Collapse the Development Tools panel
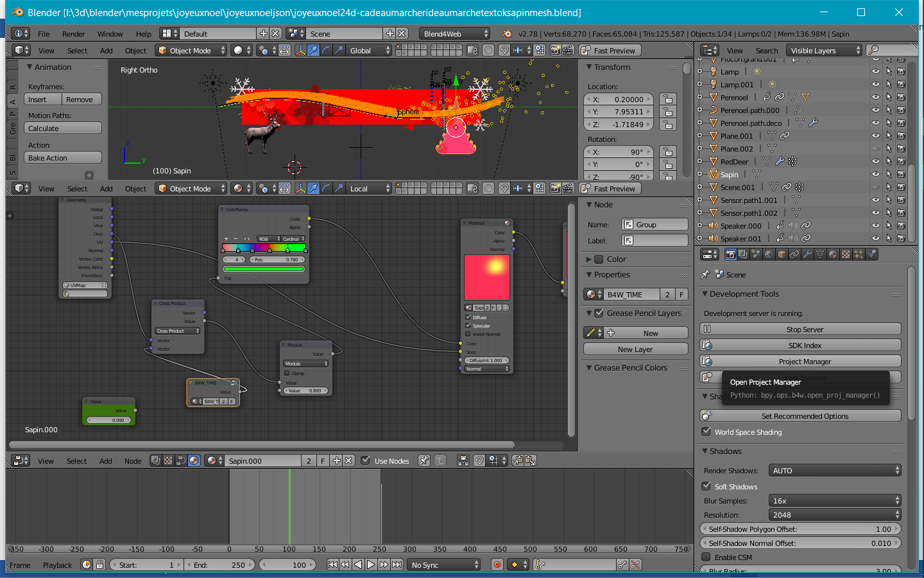Screen dimensions: 924x578 pyautogui.click(x=705, y=293)
